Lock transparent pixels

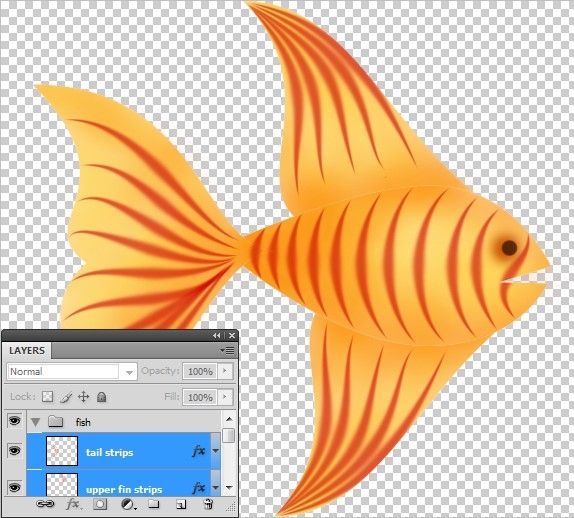coord(48,396)
